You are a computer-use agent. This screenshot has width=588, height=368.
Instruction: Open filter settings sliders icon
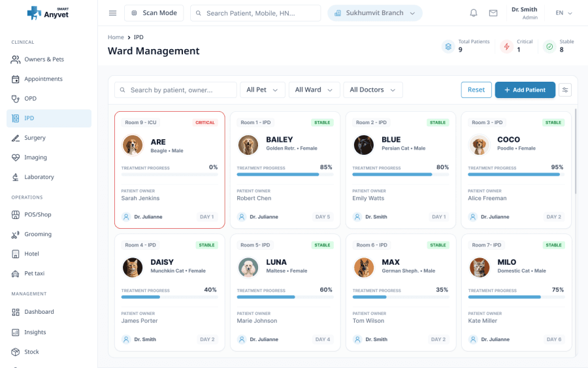pyautogui.click(x=565, y=90)
